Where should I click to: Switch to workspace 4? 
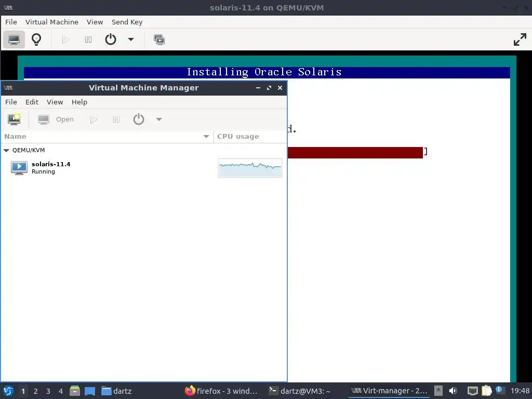(61, 391)
